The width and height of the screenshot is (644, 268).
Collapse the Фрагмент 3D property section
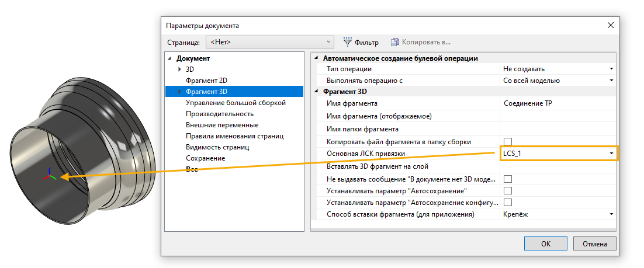coord(317,92)
